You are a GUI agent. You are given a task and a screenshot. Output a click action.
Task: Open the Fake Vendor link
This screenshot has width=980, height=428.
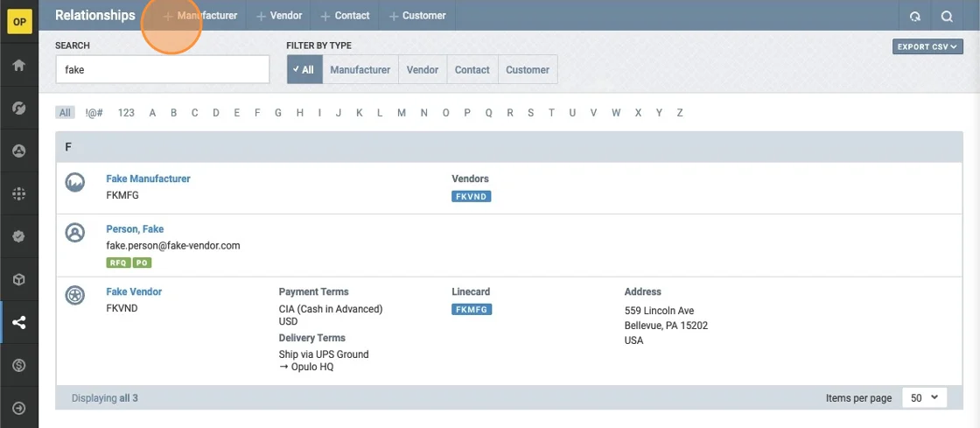click(x=134, y=291)
